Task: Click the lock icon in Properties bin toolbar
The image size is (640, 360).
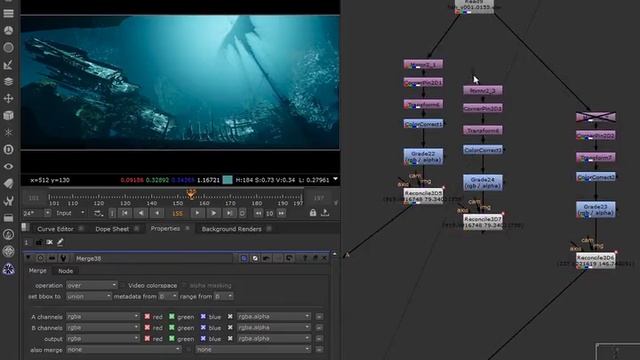Action: coord(39,242)
